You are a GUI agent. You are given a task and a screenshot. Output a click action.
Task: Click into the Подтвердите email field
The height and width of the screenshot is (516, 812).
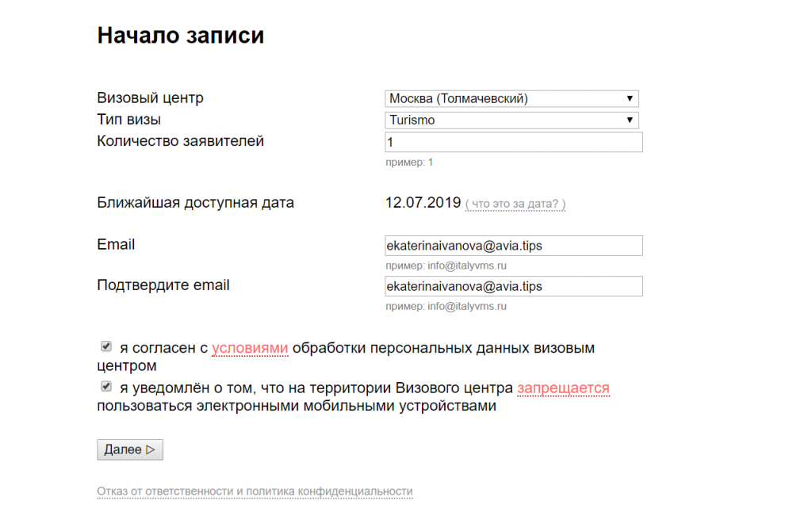coord(513,286)
